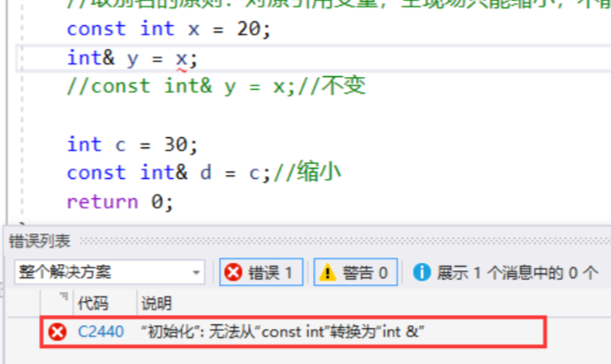The height and width of the screenshot is (364, 611).
Task: Click the //缩小 comment
Action: [307, 172]
